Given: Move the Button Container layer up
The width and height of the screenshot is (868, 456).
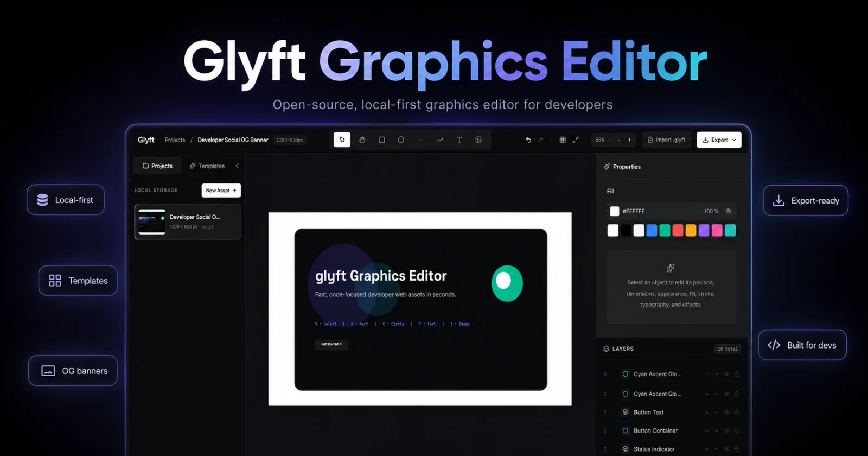Looking at the screenshot, I should tap(707, 431).
